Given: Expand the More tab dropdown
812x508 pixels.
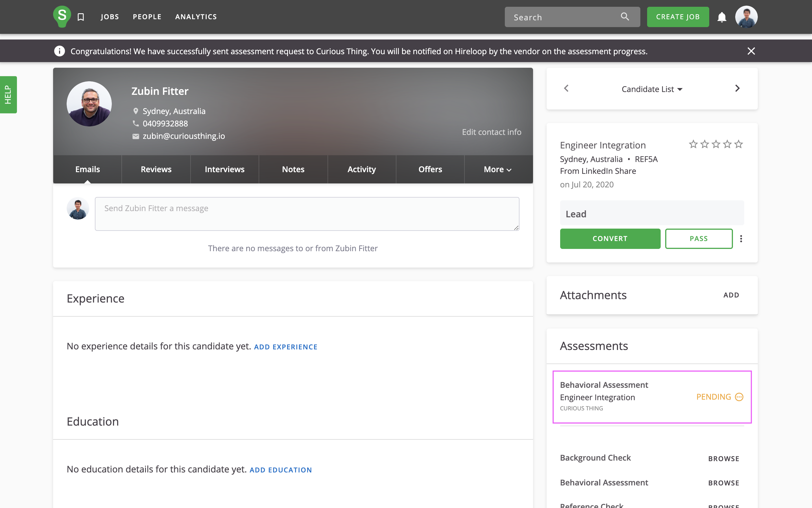Looking at the screenshot, I should tap(497, 169).
